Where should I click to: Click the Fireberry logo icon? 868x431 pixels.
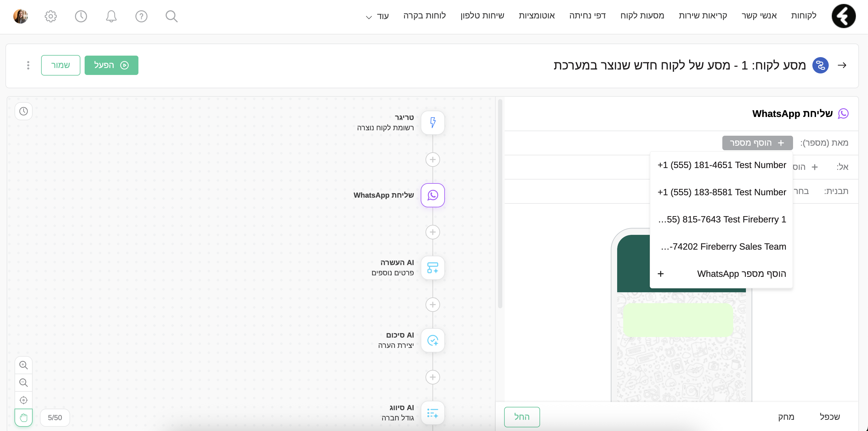pyautogui.click(x=843, y=16)
